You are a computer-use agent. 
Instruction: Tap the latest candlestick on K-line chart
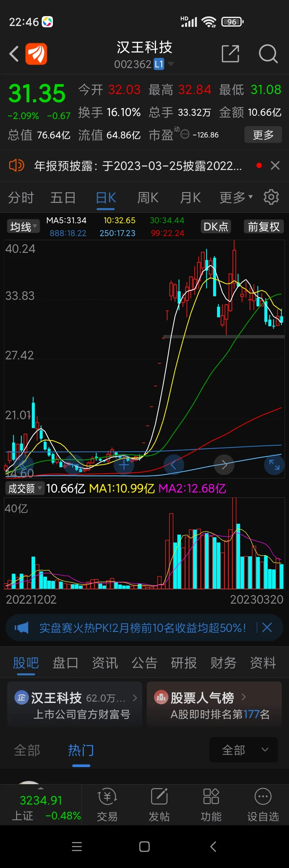281,318
